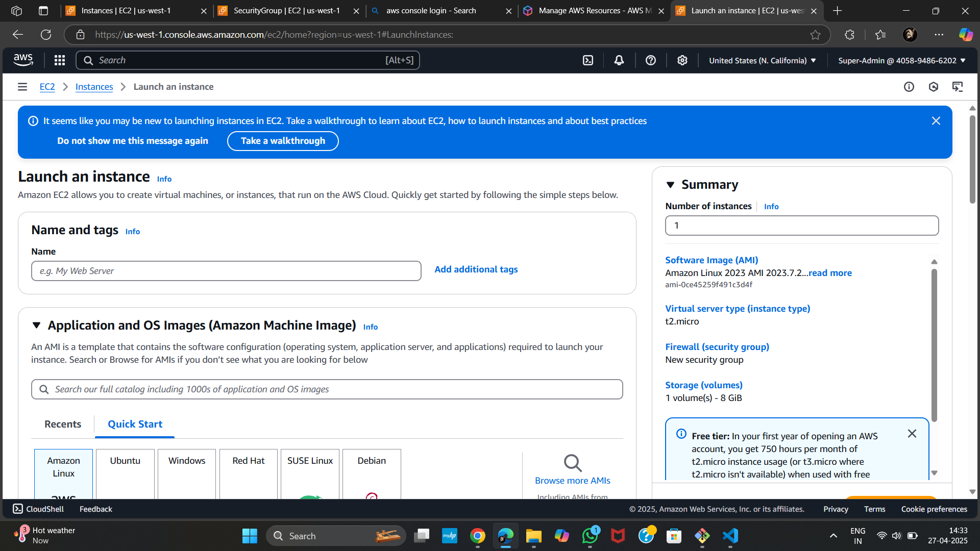
Task: Collapse the Summary section
Action: 671,185
